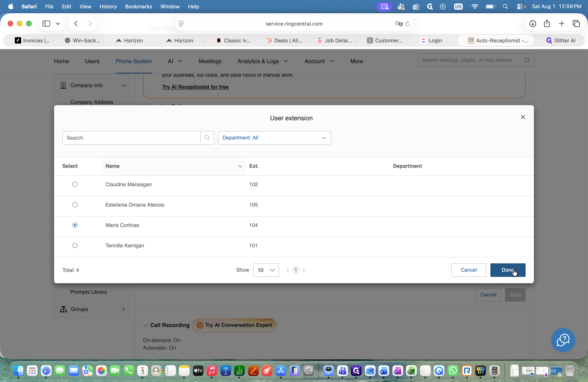Open Company Address in sidebar
Screen dimensions: 588x382
pyautogui.click(x=91, y=102)
